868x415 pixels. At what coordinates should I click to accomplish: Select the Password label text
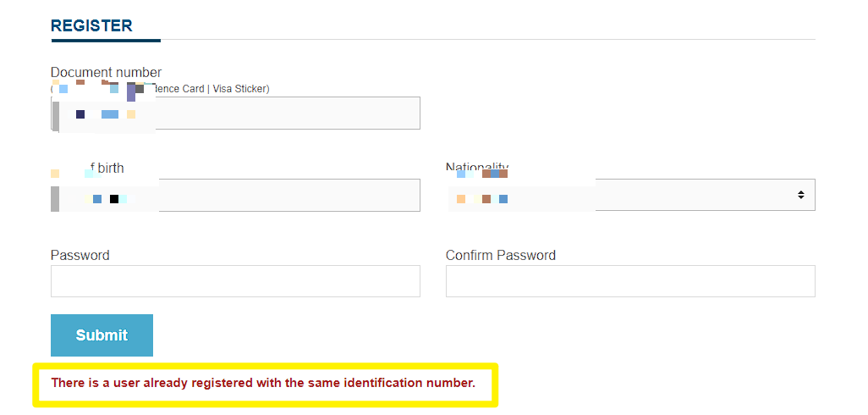coord(80,255)
